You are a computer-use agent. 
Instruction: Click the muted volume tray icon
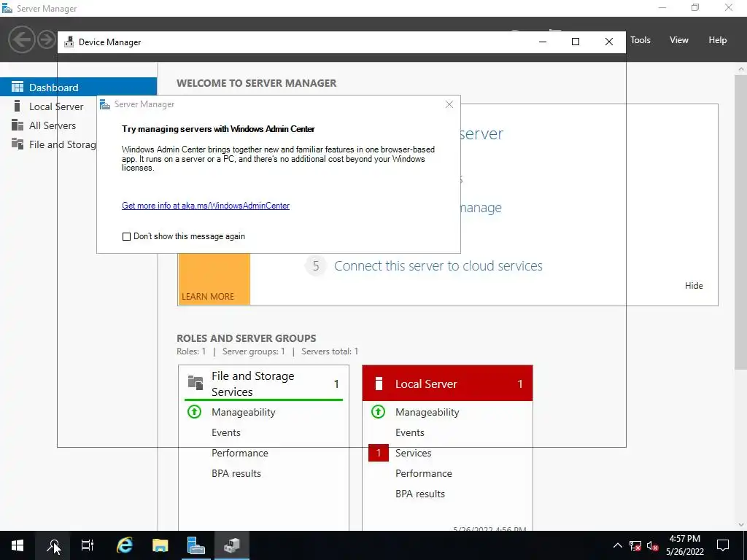652,545
